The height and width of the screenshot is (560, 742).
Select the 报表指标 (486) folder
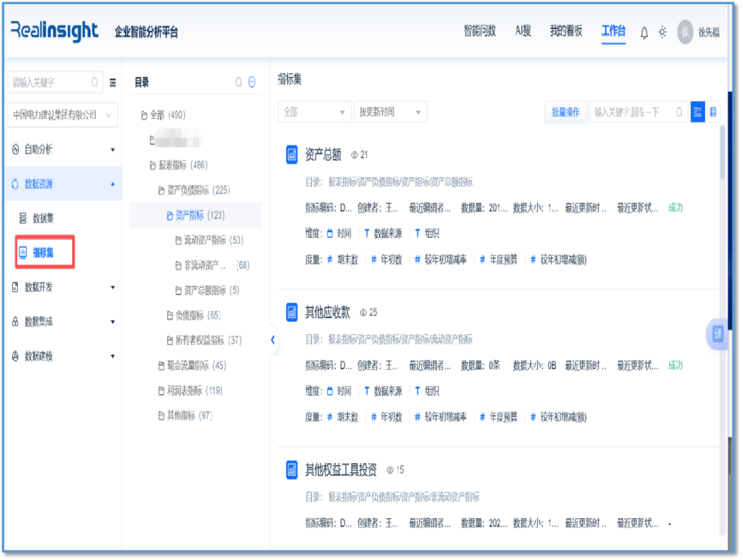[x=179, y=165]
